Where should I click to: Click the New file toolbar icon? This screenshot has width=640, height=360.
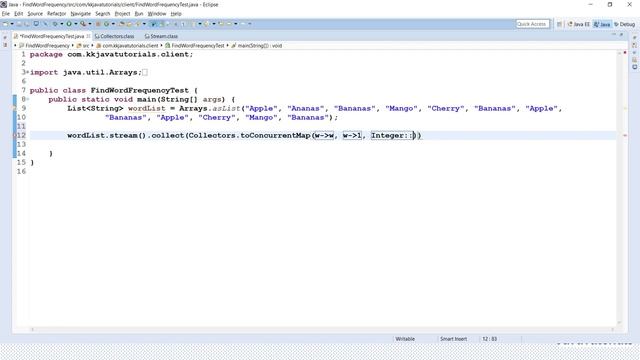pos(5,24)
